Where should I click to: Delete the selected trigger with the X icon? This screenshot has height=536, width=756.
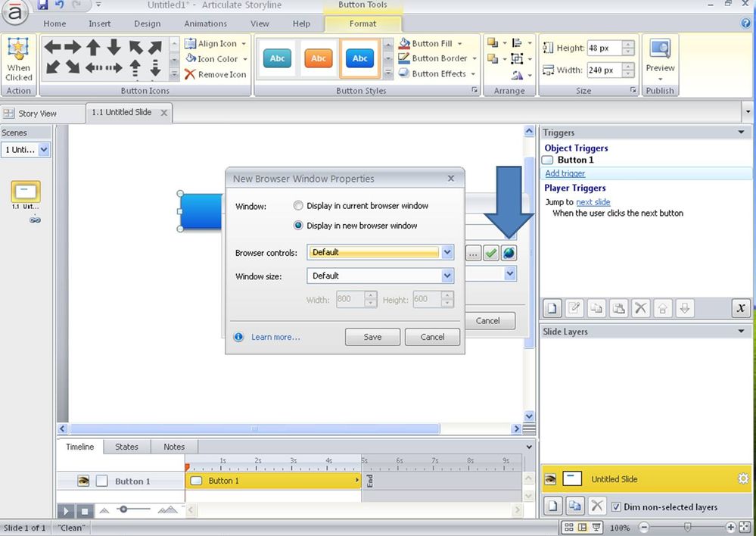click(640, 308)
